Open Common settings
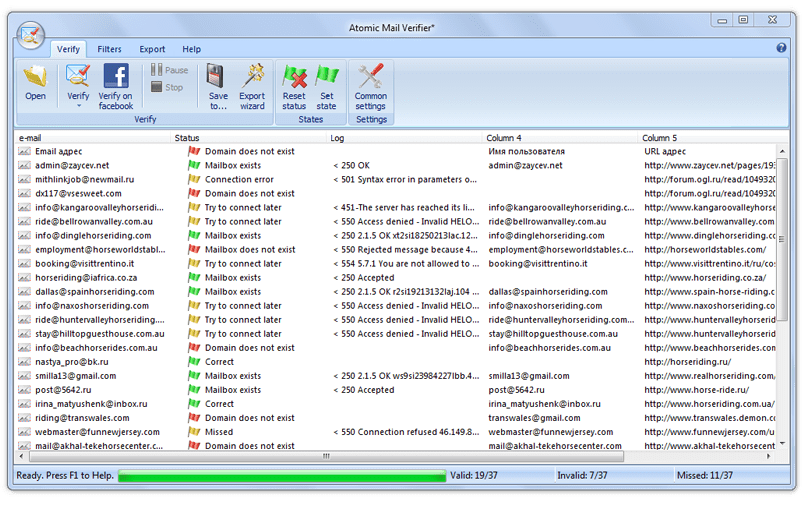The image size is (804, 524). click(371, 86)
